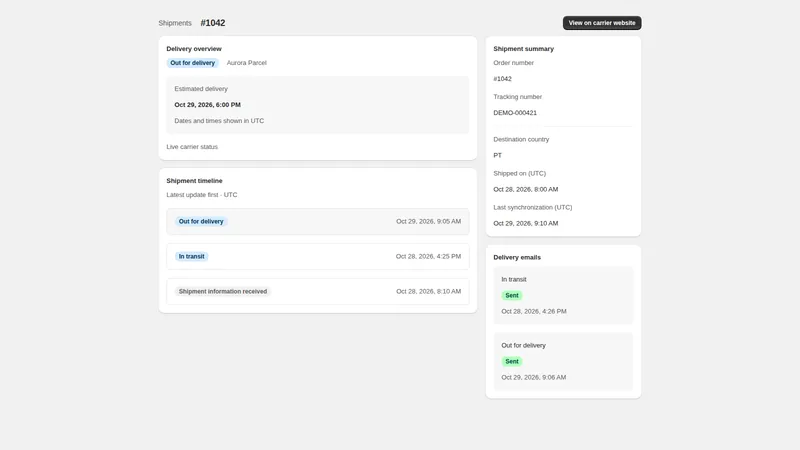Click Delivery overview heading

[x=194, y=49]
